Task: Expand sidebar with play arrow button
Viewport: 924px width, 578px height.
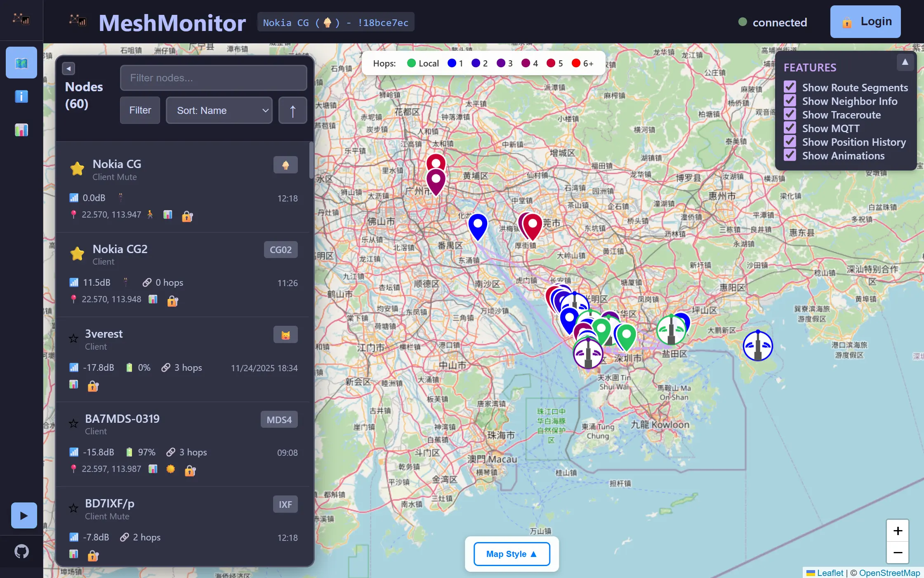Action: click(24, 515)
